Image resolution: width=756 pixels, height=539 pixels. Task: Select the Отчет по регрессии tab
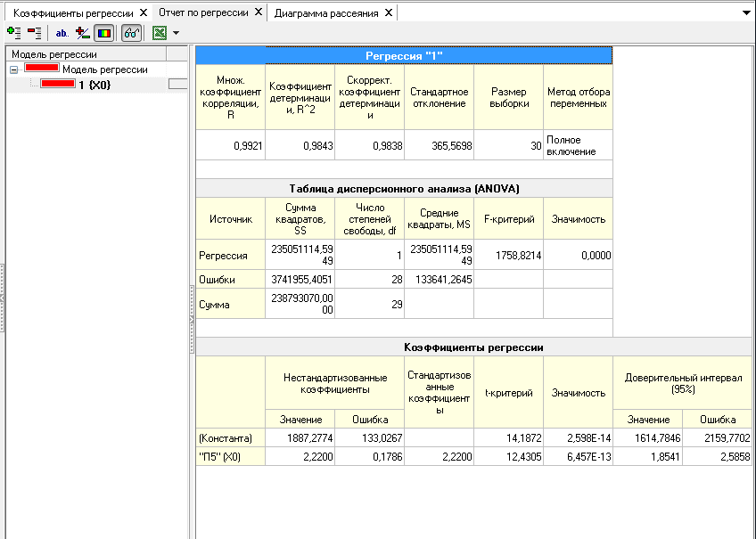coord(203,12)
